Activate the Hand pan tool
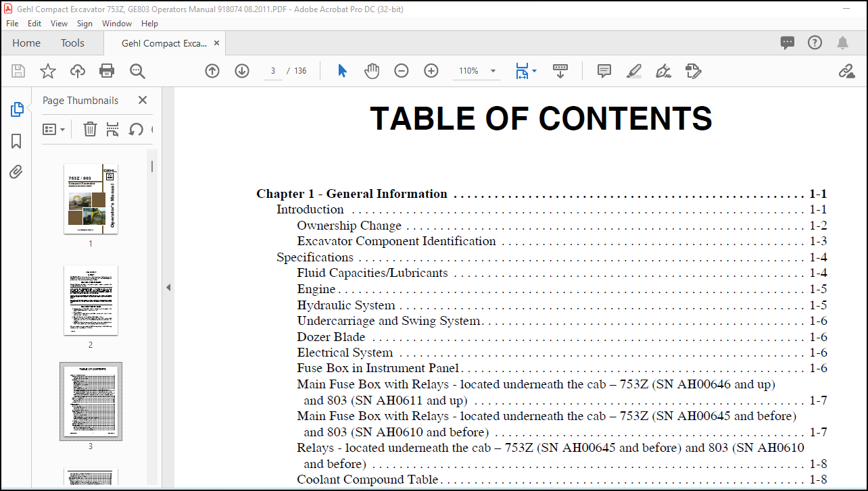This screenshot has height=491, width=868. 372,71
